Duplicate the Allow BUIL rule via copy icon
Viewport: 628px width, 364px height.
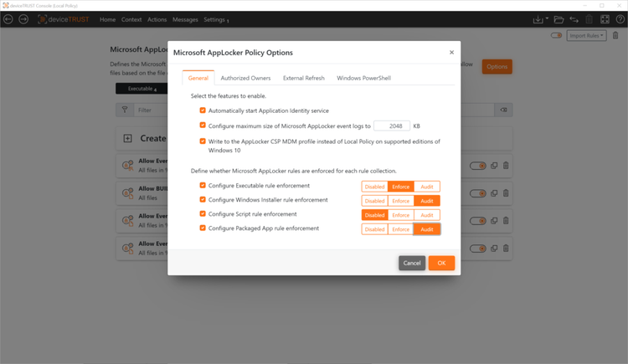[x=494, y=193]
